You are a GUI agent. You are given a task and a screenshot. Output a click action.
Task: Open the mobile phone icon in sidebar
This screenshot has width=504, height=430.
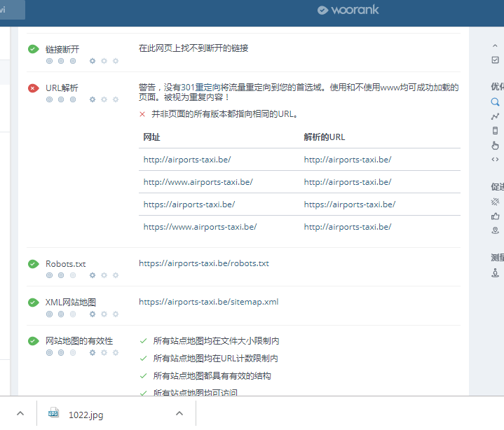495,130
